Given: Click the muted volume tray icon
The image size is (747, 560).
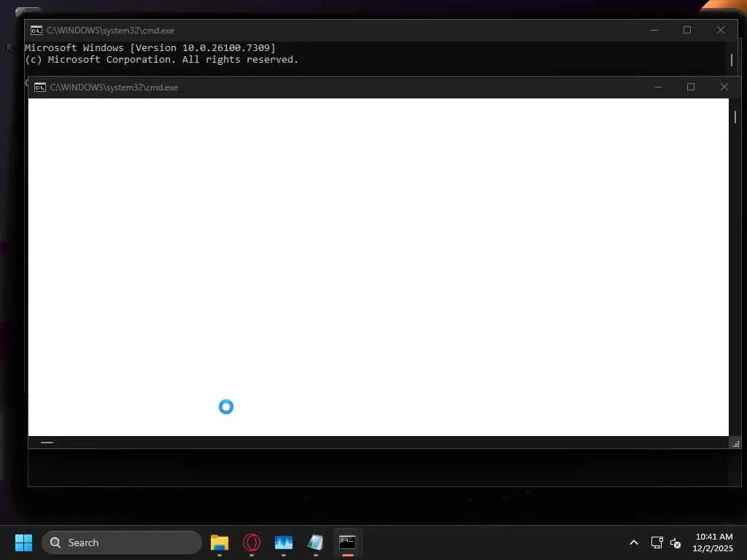Looking at the screenshot, I should tap(676, 542).
